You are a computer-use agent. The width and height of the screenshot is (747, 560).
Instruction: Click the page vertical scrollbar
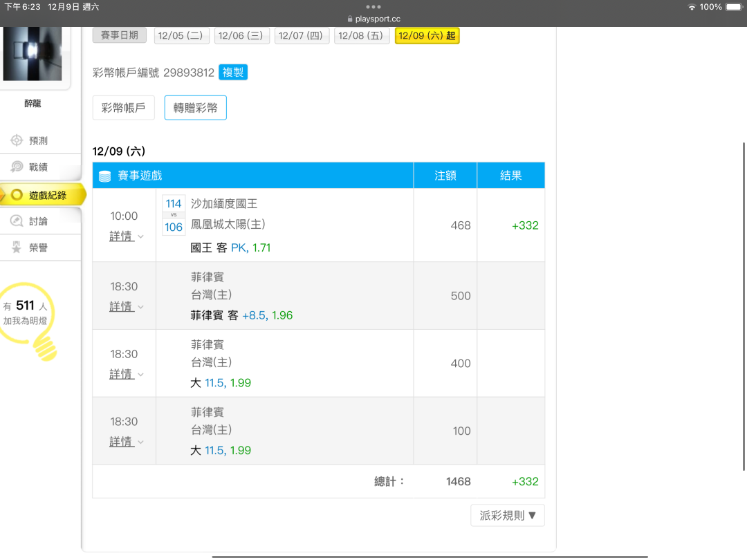click(744, 307)
